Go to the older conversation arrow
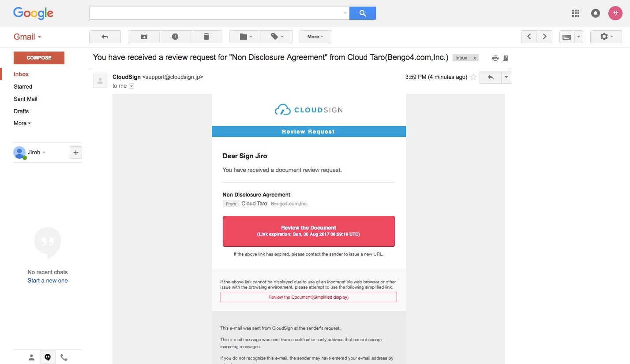The height and width of the screenshot is (364, 630). coord(545,37)
